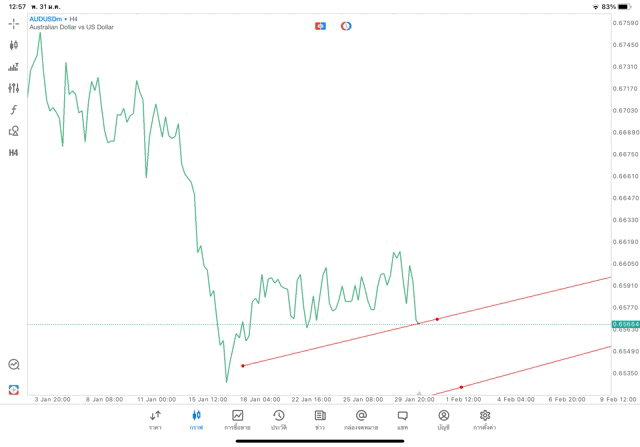
Task: Open the Accounts profile tab
Action: point(443,419)
